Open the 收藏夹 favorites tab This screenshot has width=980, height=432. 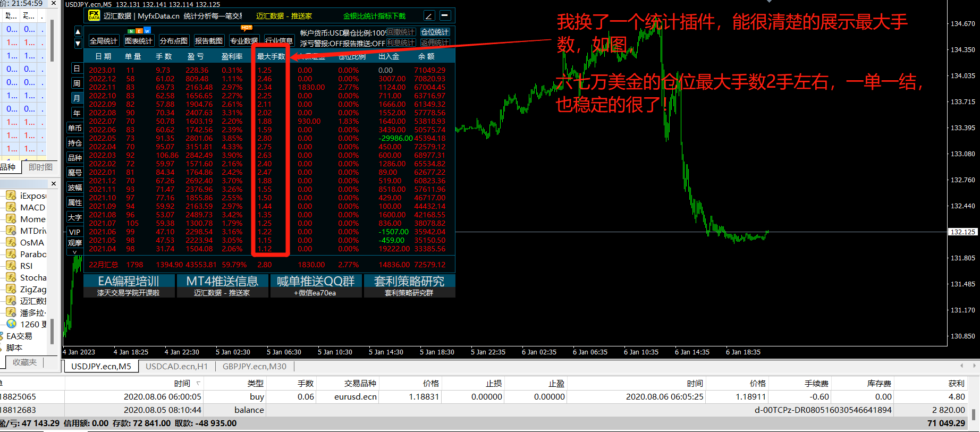(24, 362)
